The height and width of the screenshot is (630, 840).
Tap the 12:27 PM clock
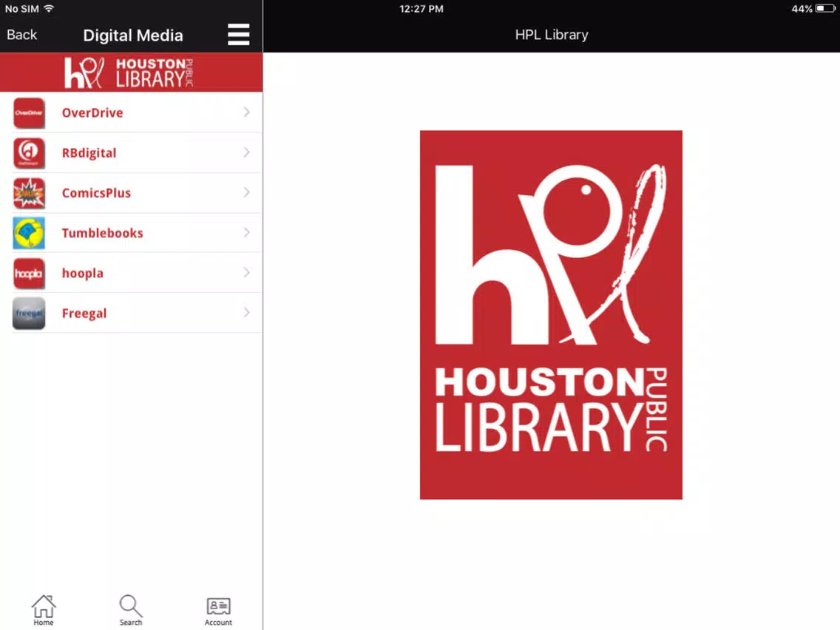pos(421,9)
